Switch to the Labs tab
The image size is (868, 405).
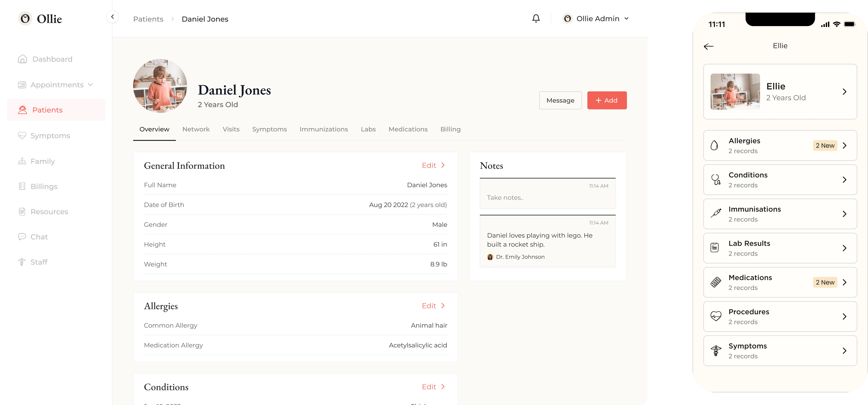[x=368, y=129]
